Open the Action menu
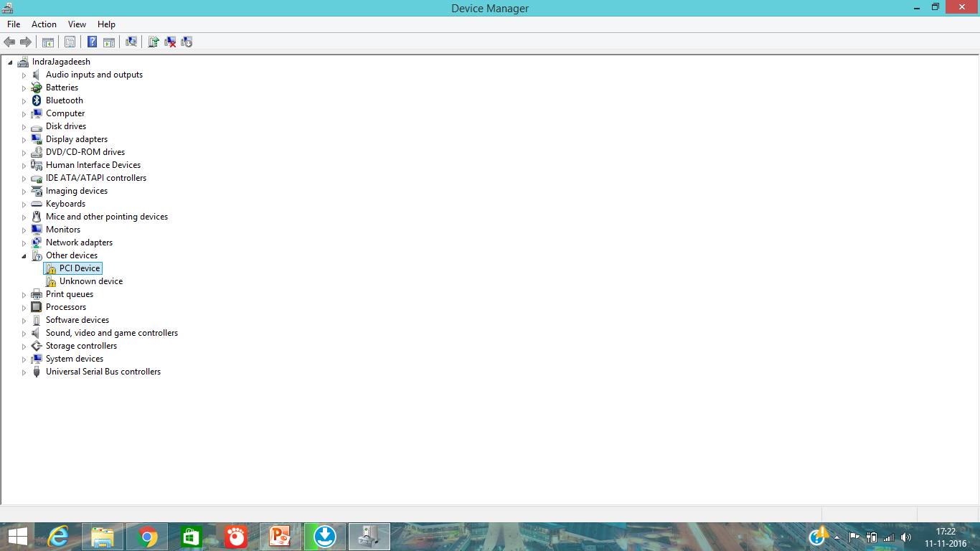980x551 pixels. coord(44,24)
